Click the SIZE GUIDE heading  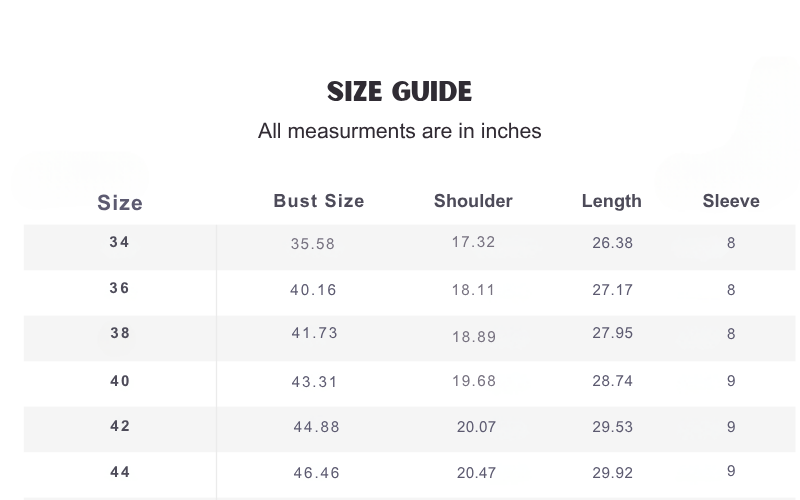tap(399, 92)
